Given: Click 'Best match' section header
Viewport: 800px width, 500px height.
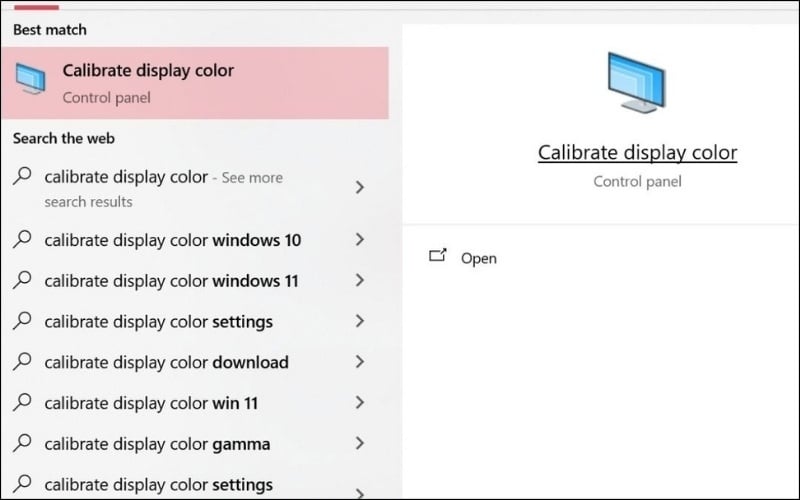Looking at the screenshot, I should pyautogui.click(x=50, y=30).
